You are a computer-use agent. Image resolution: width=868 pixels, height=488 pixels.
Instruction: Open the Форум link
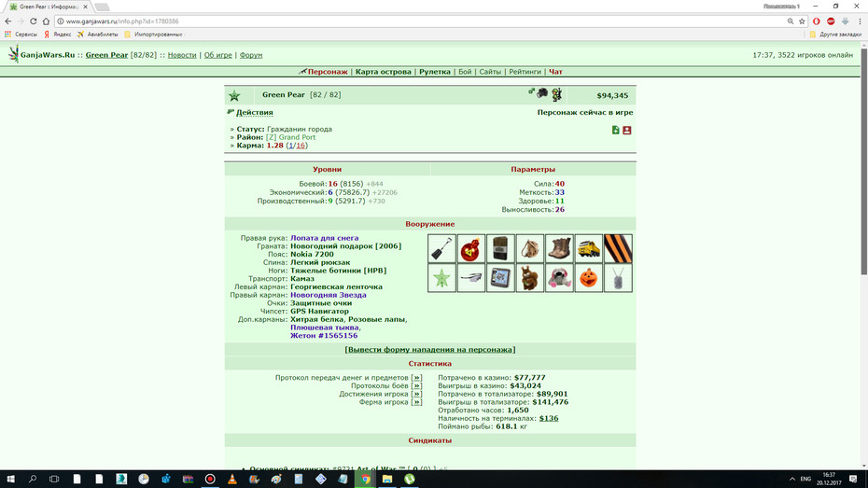[251, 55]
